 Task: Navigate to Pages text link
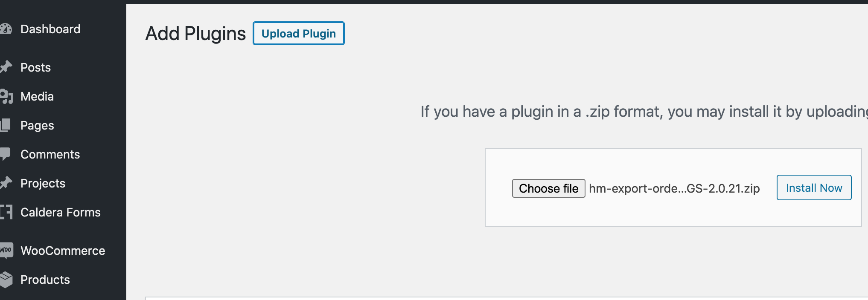pyautogui.click(x=37, y=125)
